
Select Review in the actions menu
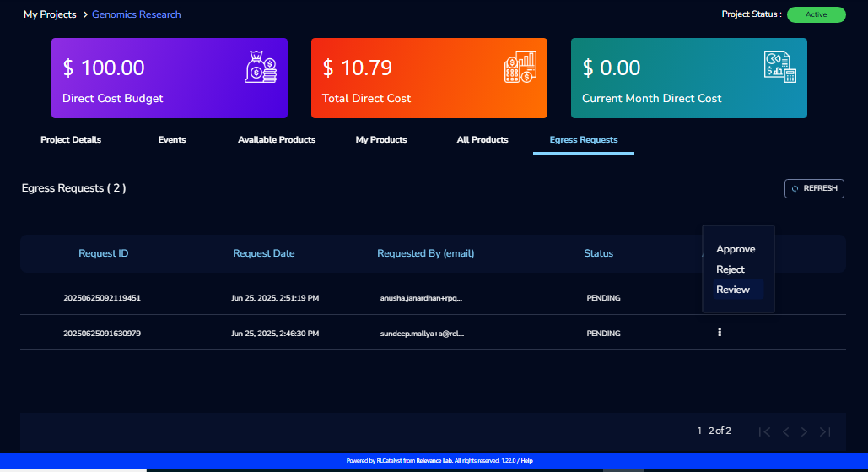(x=733, y=290)
